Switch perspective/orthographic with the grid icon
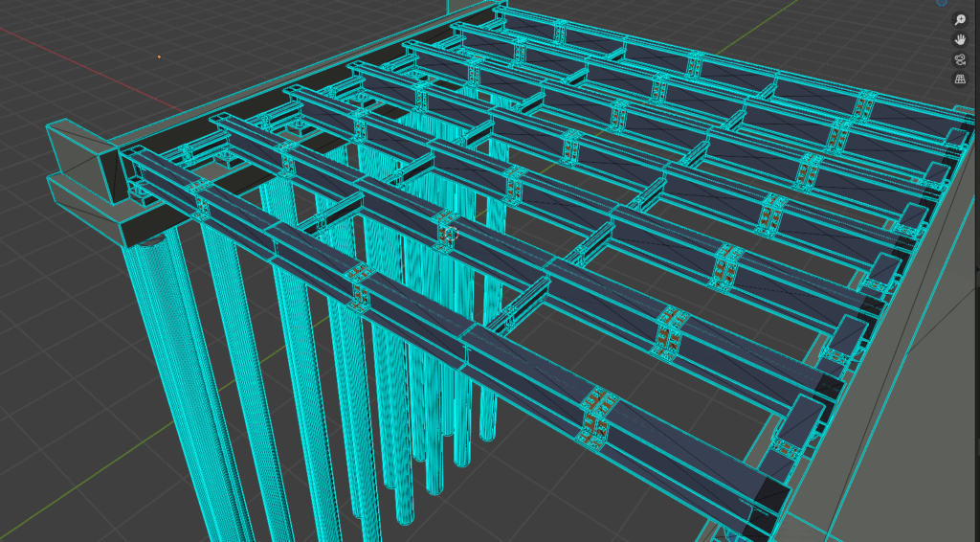 coord(959,80)
